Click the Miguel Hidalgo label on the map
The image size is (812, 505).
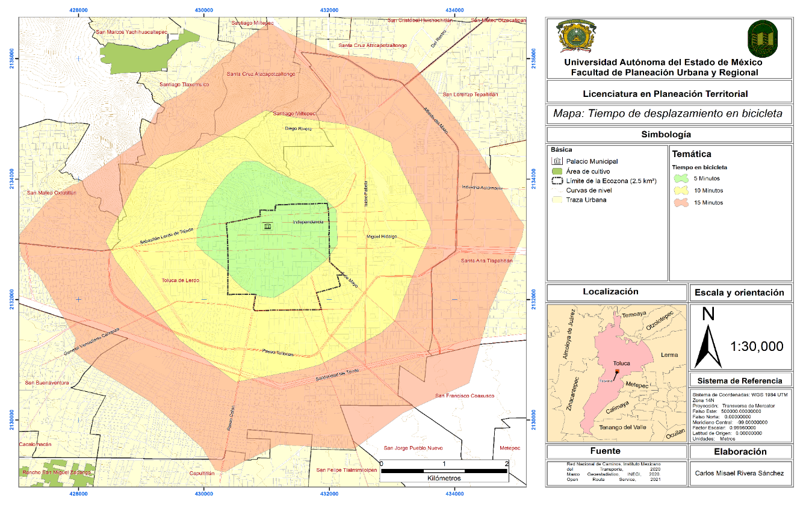[x=382, y=237]
